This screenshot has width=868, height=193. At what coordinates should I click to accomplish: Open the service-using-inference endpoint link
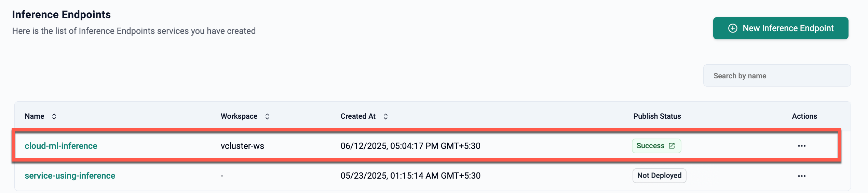pyautogui.click(x=70, y=176)
